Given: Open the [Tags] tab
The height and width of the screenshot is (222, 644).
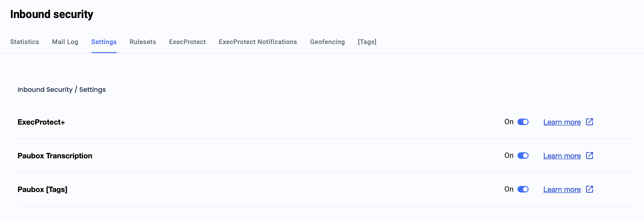Looking at the screenshot, I should click(x=367, y=42).
